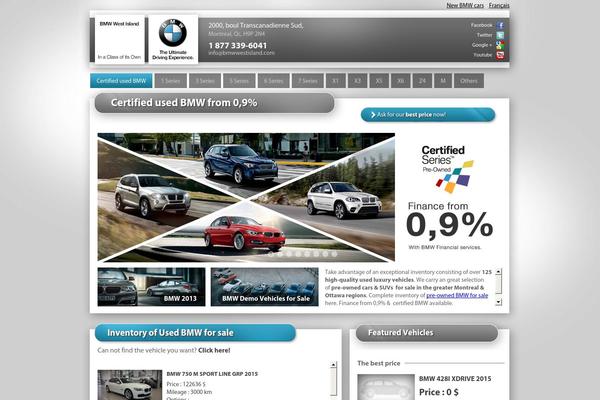This screenshot has width=600, height=400.
Task: Switch site language to Français
Action: pos(499,5)
